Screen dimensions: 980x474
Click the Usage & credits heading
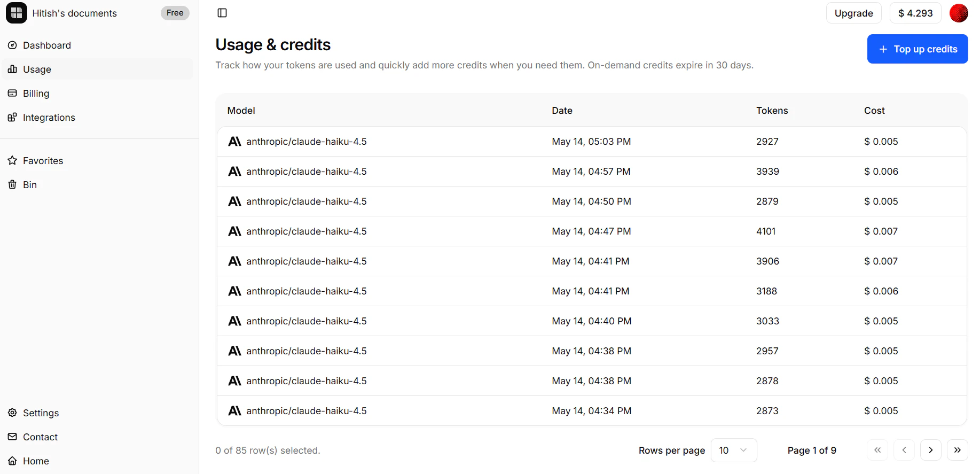pyautogui.click(x=273, y=45)
